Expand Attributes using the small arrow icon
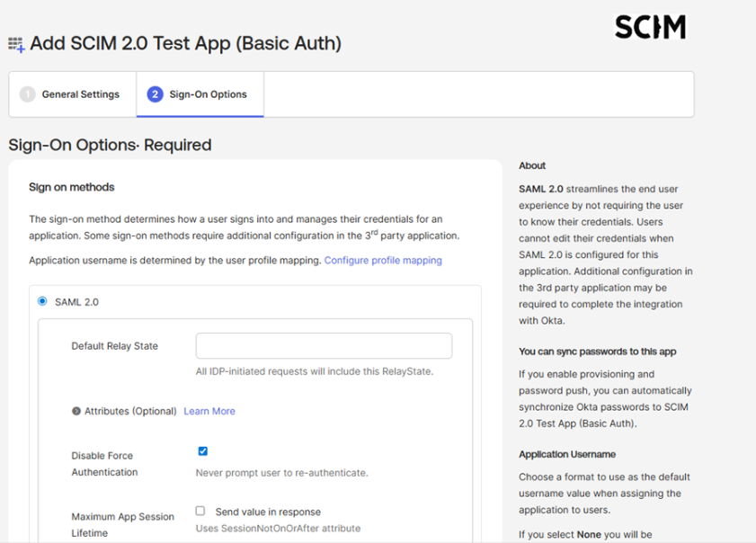The height and width of the screenshot is (543, 756). tap(76, 412)
